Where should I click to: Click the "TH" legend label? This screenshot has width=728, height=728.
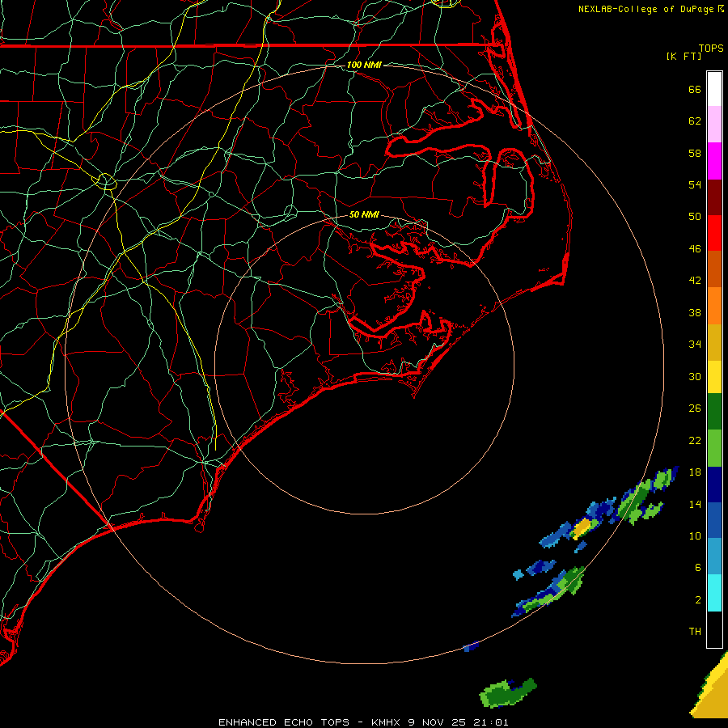click(x=695, y=631)
